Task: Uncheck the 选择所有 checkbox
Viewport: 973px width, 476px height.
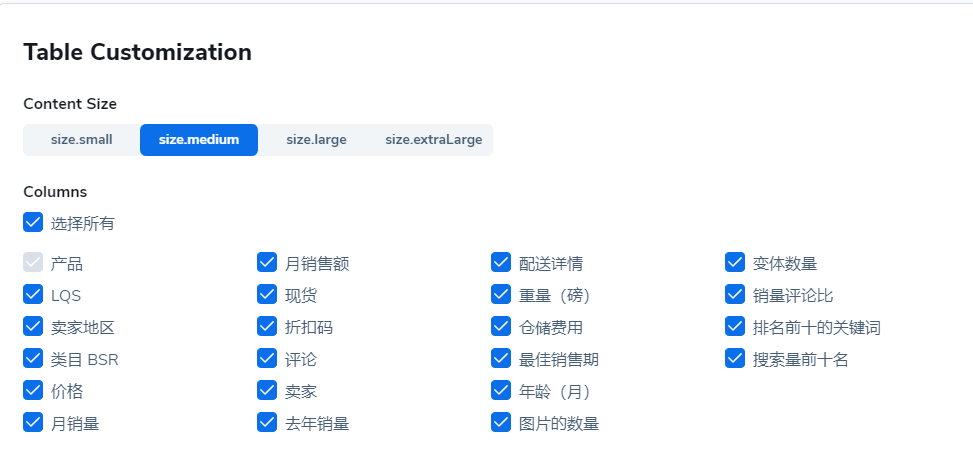Action: click(33, 222)
